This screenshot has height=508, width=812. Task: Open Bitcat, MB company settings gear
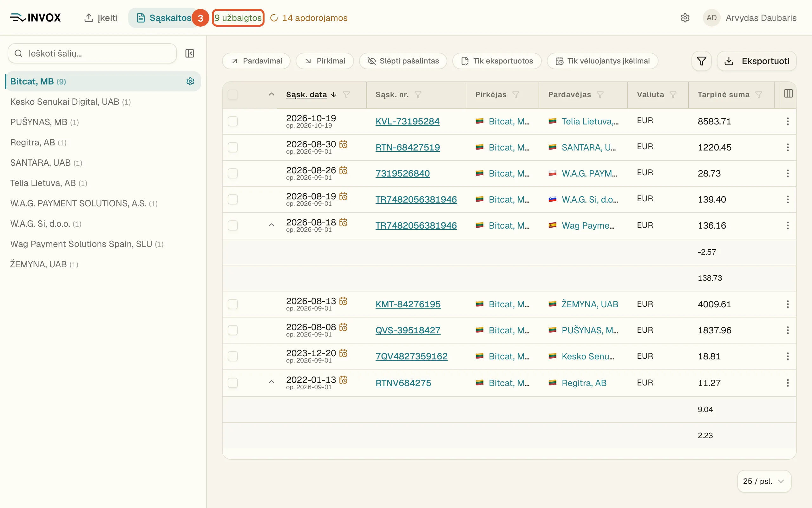click(x=190, y=81)
